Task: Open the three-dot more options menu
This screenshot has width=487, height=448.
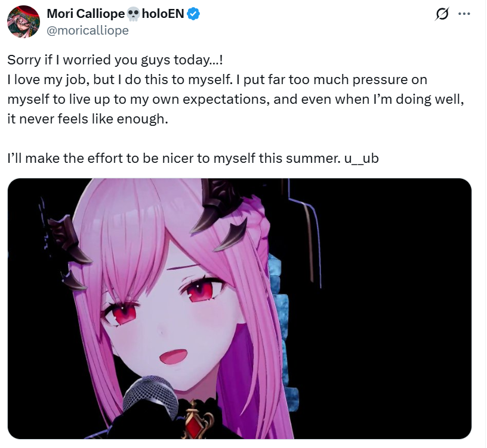Action: [464, 14]
